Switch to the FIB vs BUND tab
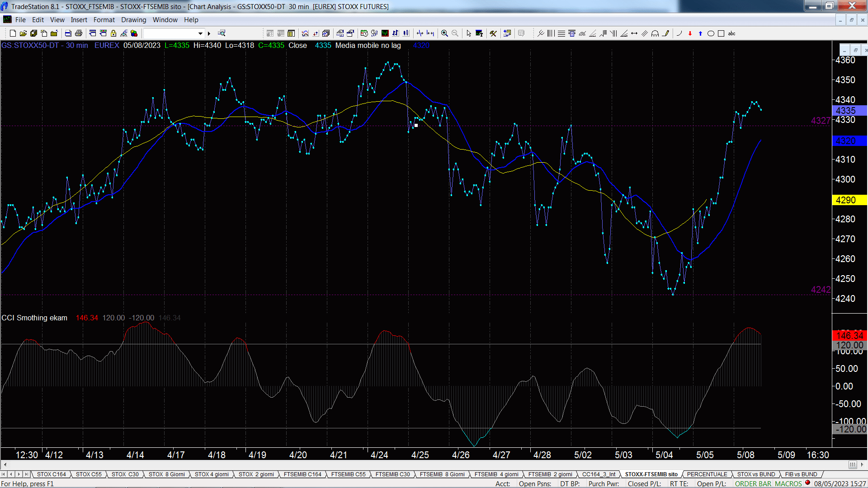The image size is (868, 488). click(x=801, y=474)
